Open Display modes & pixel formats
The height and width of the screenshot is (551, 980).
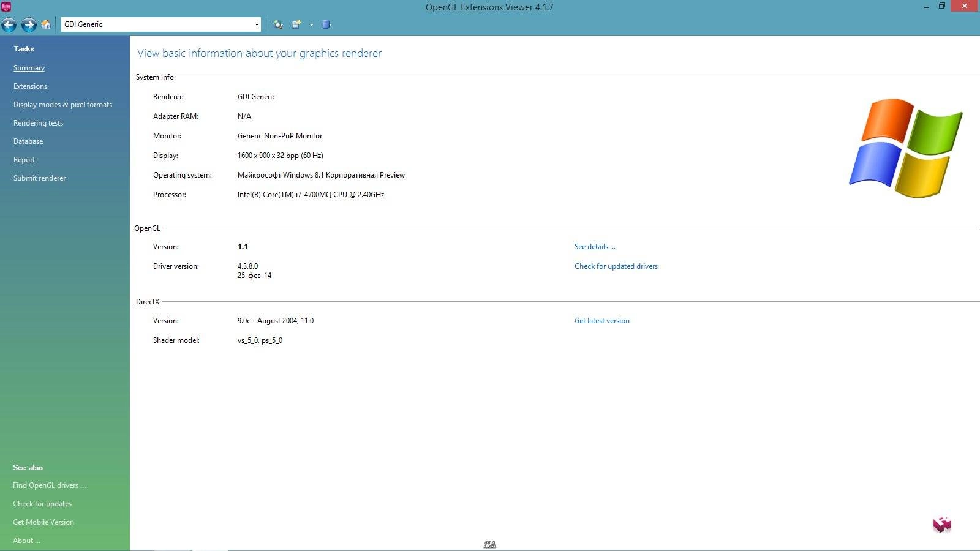62,105
